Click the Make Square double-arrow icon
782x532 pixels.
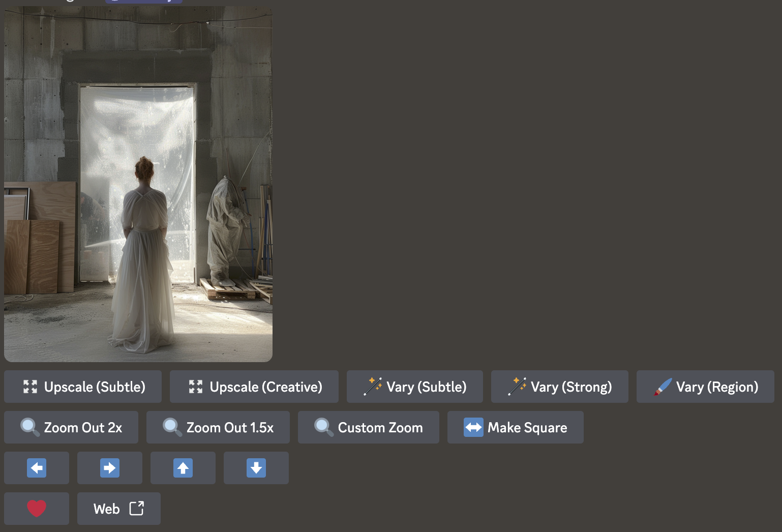[473, 427]
